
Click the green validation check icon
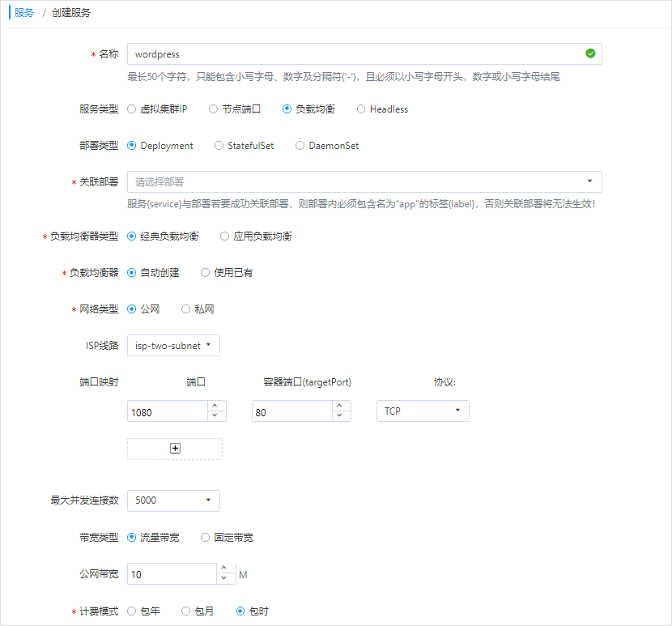pyautogui.click(x=590, y=53)
